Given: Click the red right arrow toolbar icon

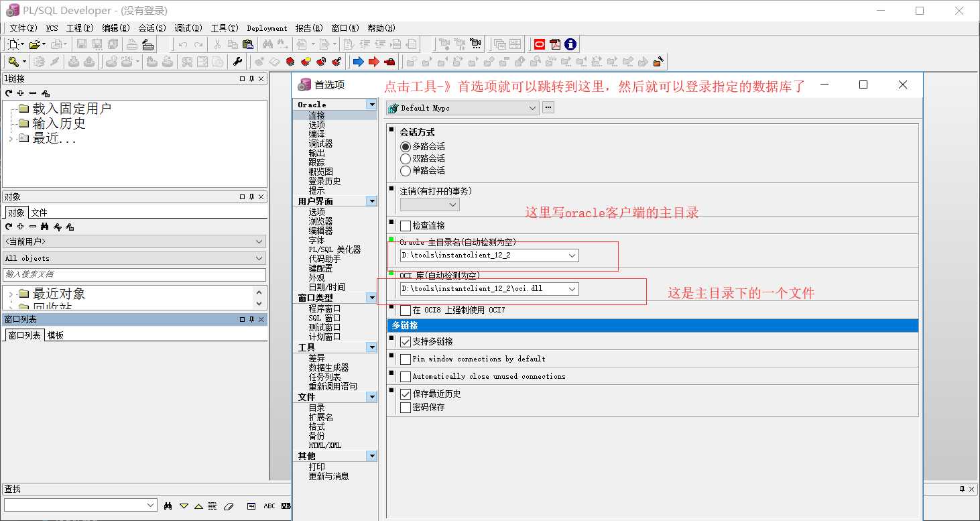Looking at the screenshot, I should click(x=374, y=62).
